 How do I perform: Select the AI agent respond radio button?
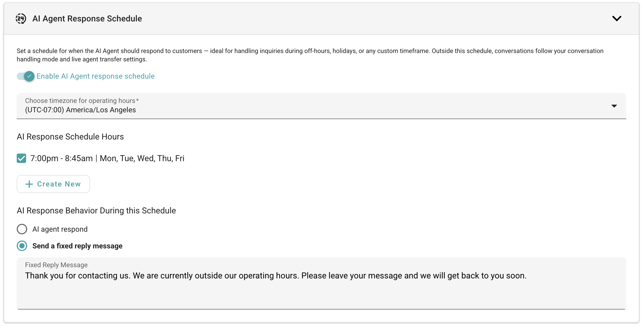22,229
